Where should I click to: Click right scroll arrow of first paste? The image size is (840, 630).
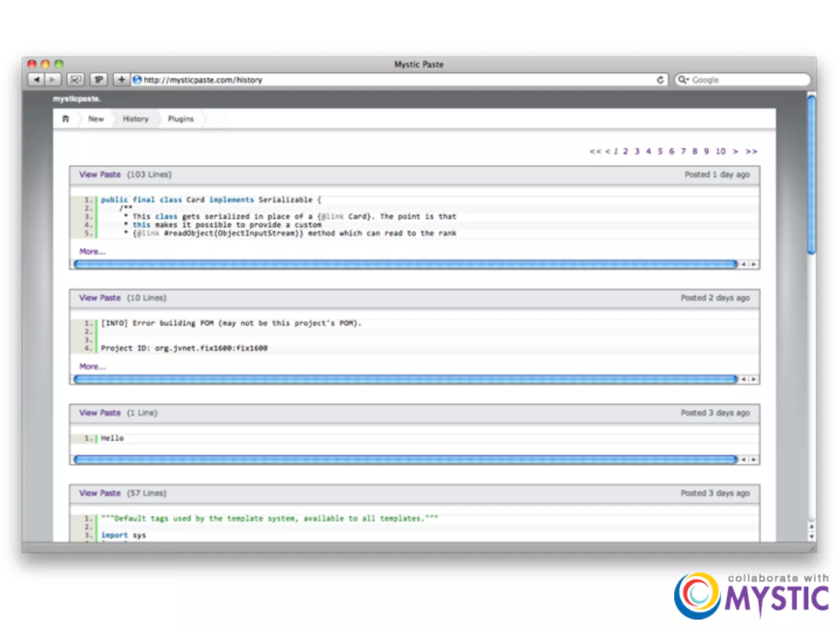(754, 265)
